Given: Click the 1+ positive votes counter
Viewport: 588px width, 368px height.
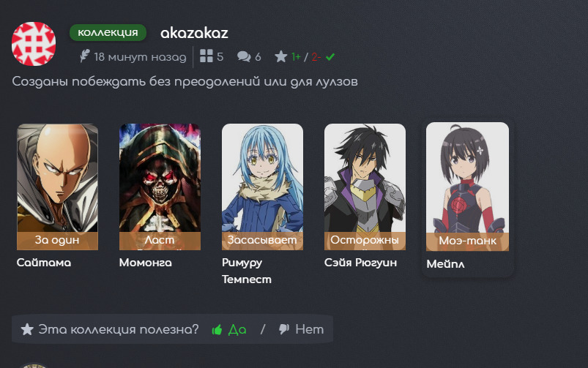Looking at the screenshot, I should point(296,56).
